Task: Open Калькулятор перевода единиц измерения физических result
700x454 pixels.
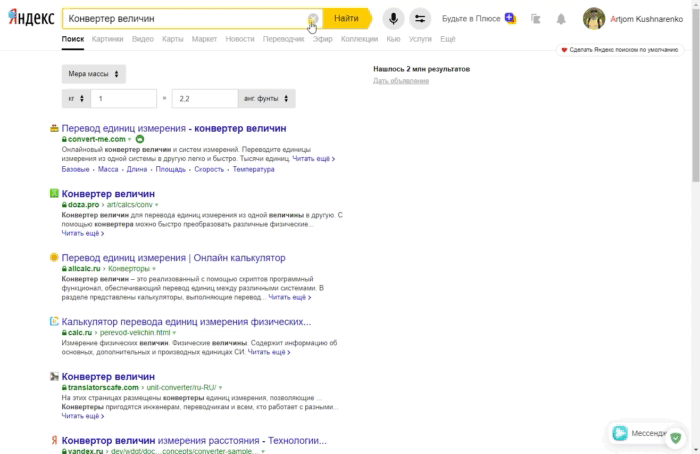Action: (x=186, y=321)
